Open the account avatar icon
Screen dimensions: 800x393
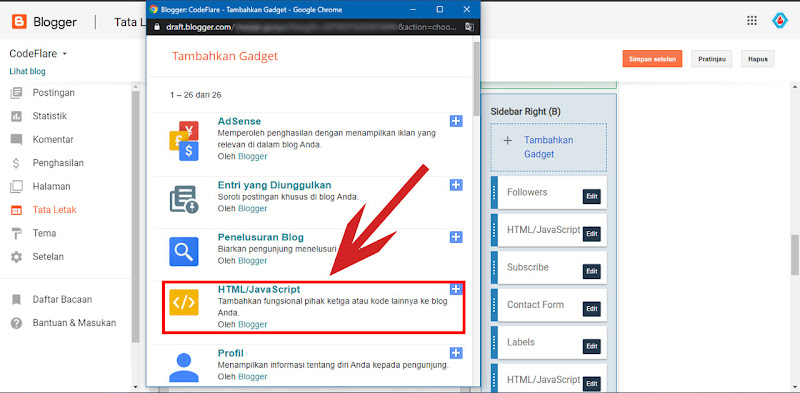tap(780, 20)
